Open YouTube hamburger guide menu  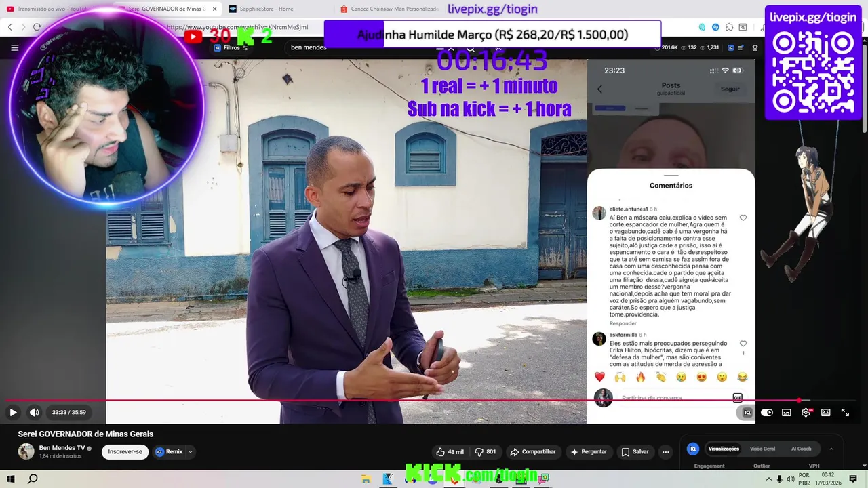click(14, 48)
